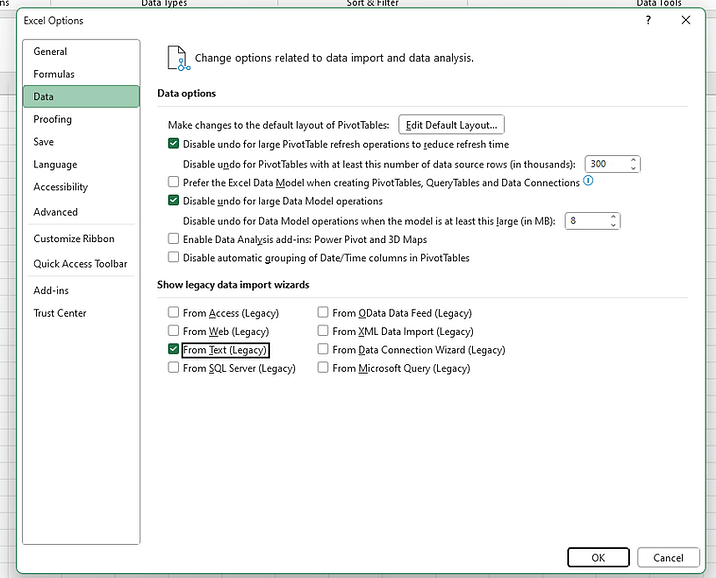Open the Proofing options category
This screenshot has height=578, width=716.
[81, 119]
